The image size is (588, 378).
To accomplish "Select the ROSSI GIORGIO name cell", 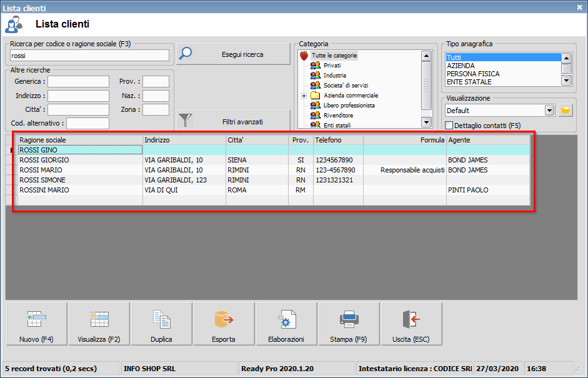I will (x=80, y=160).
